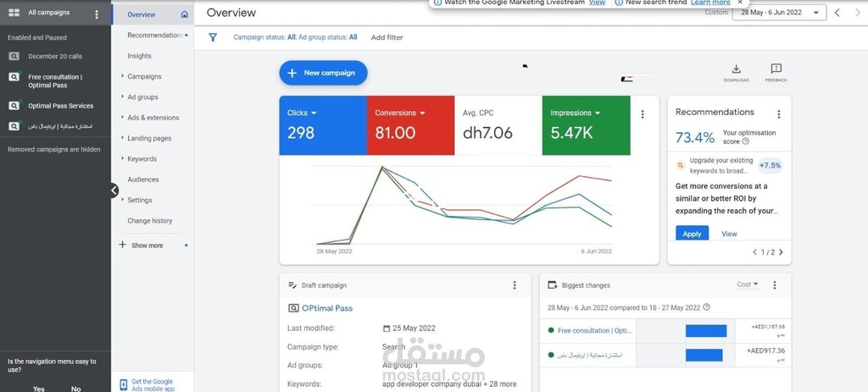This screenshot has width=868, height=392.
Task: Select Free consultation | Optimal Pass campaign
Action: point(55,81)
